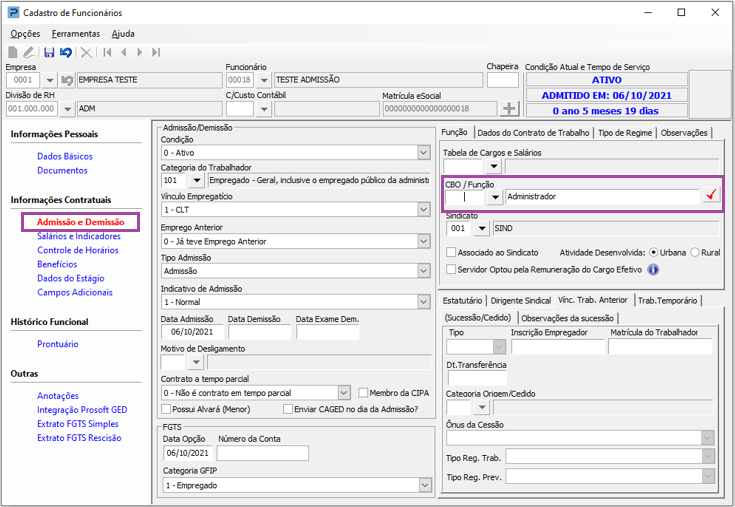This screenshot has height=507, width=735.
Task: Switch to the Tipo de Regime tab
Action: (625, 133)
